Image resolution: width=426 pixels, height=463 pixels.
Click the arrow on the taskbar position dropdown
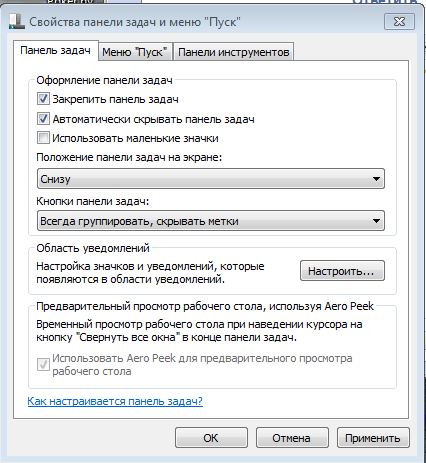coord(376,179)
